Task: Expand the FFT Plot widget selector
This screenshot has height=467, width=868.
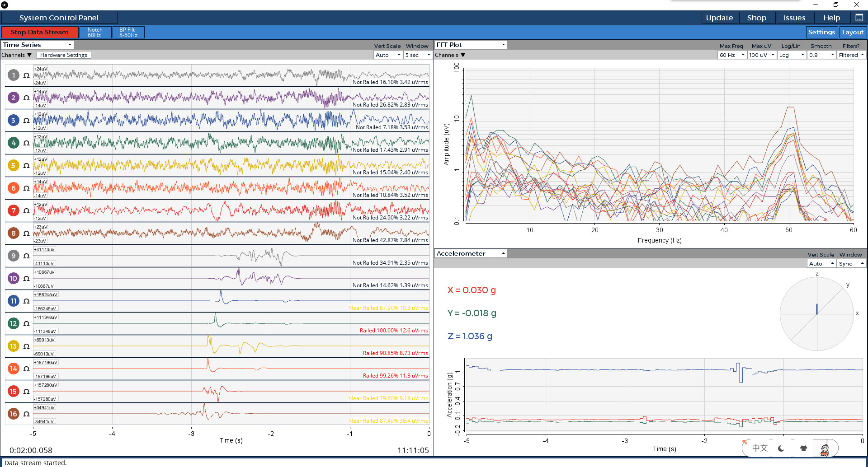Action: 471,45
